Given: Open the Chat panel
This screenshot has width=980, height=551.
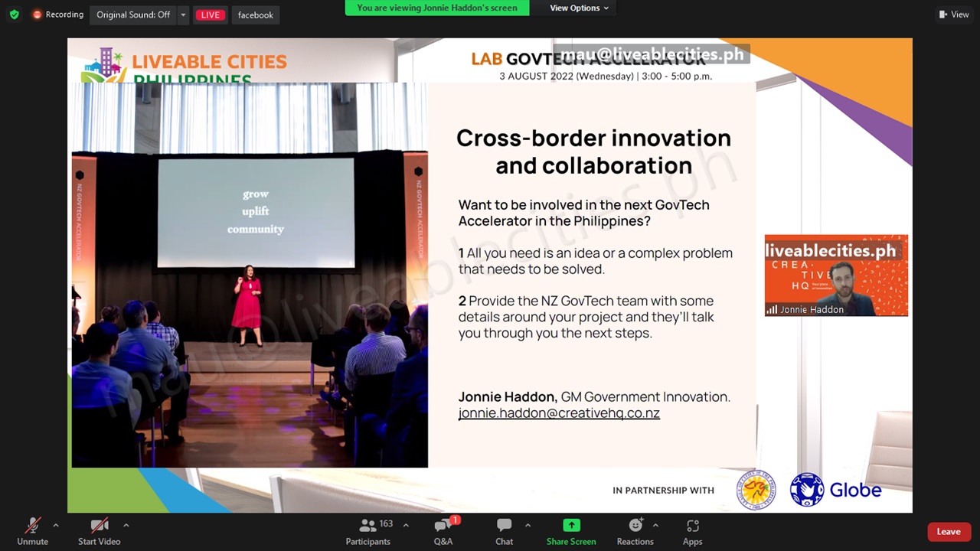Looking at the screenshot, I should [504, 532].
